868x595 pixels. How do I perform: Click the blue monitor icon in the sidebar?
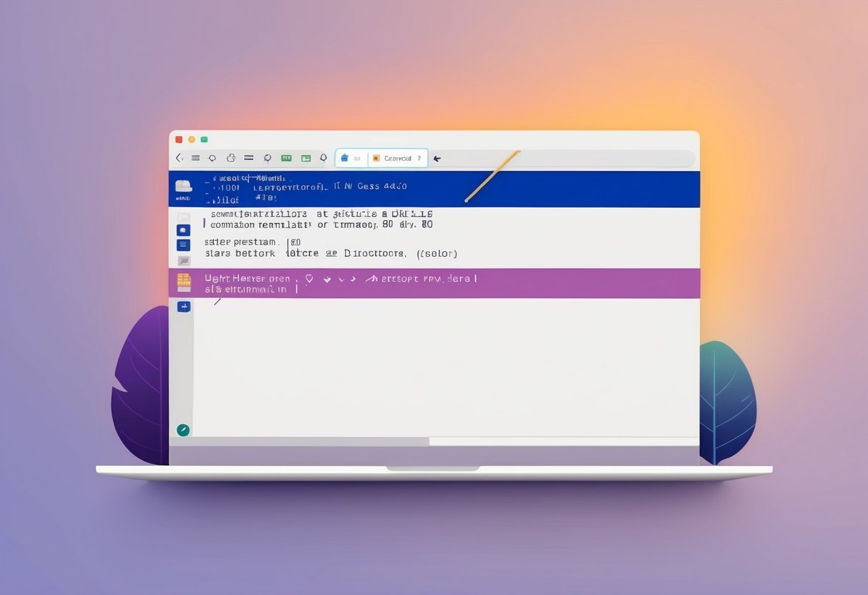(183, 243)
